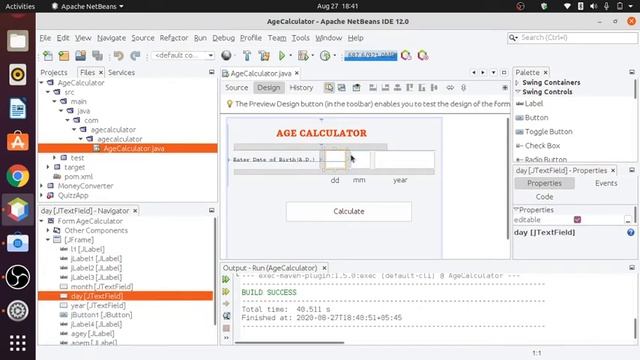Screen dimensions: 640x360
Task: Click the New File toolbar icon
Action: [x=48, y=56]
